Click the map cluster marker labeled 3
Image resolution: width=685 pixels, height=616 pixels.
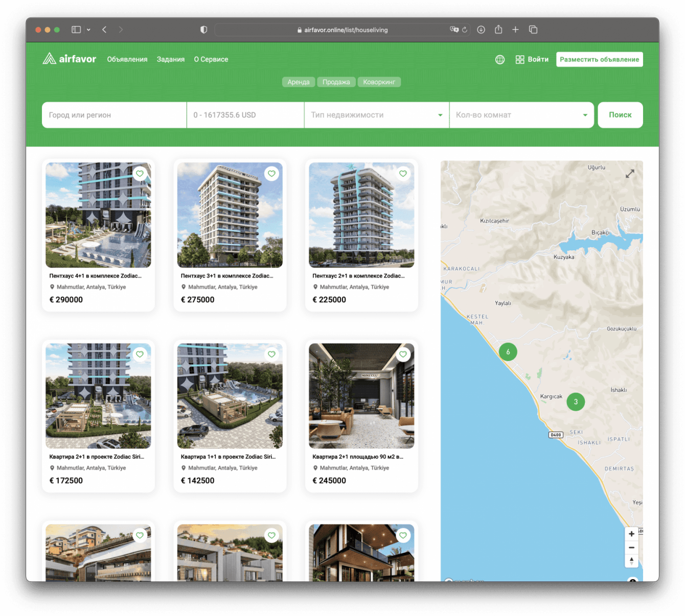(576, 402)
